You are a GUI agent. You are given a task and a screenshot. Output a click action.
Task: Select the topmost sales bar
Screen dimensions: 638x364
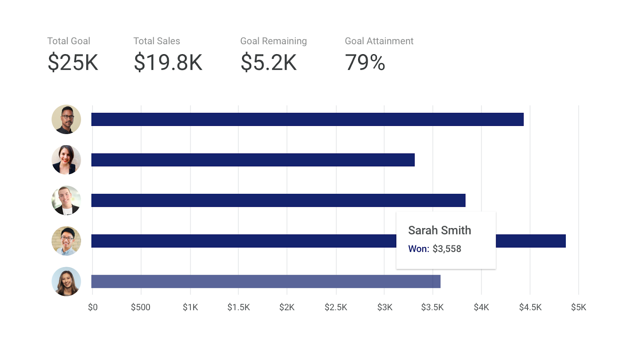coord(307,119)
